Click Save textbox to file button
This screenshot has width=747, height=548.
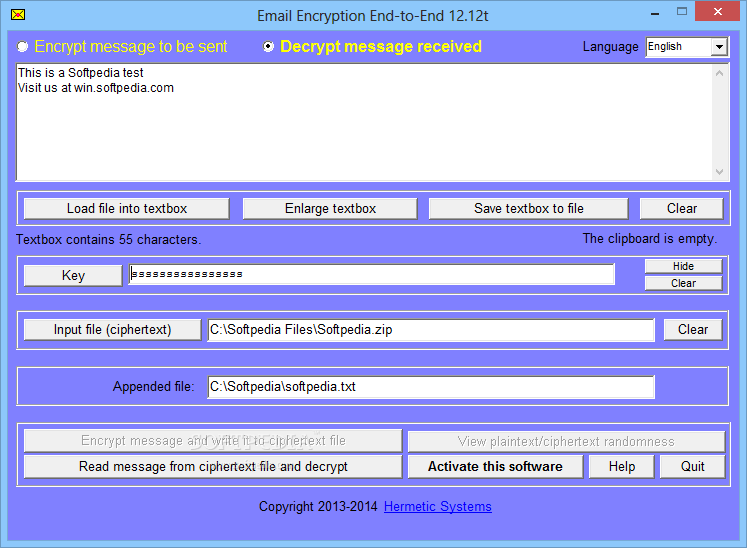tap(528, 209)
